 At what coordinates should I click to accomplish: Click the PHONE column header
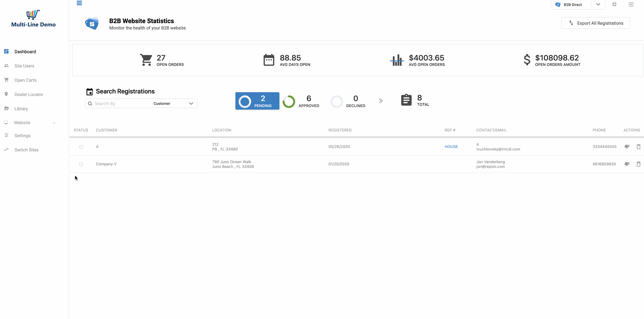coord(599,130)
